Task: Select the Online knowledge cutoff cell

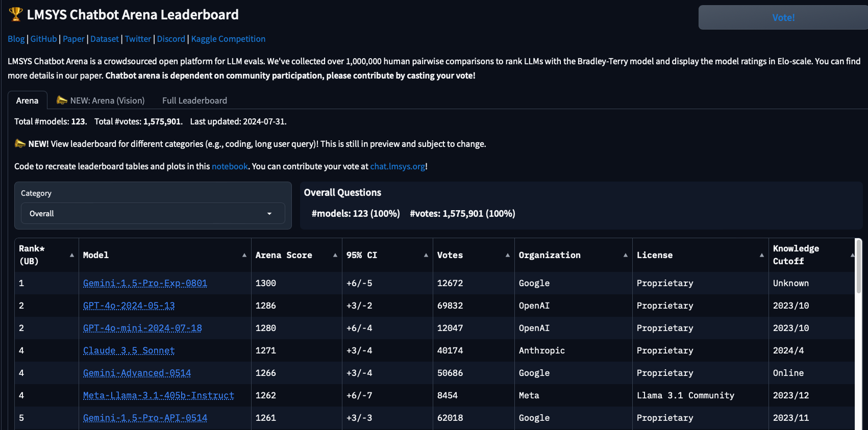Action: click(x=812, y=373)
